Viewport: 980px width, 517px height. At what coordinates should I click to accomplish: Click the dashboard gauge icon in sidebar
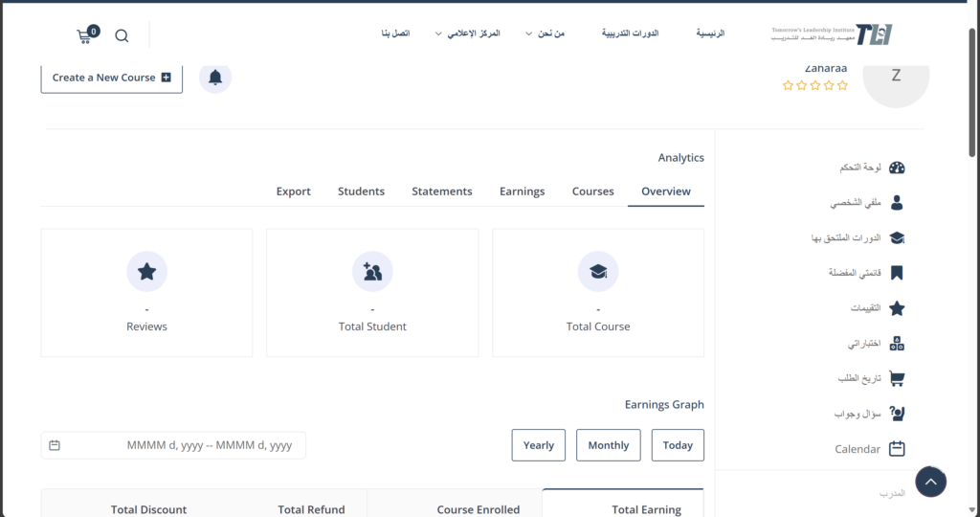[x=897, y=168]
